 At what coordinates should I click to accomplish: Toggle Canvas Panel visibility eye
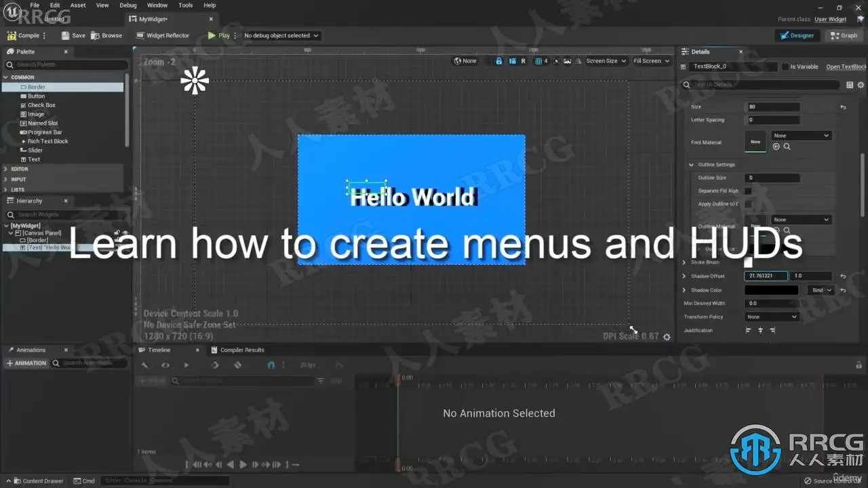[125, 233]
